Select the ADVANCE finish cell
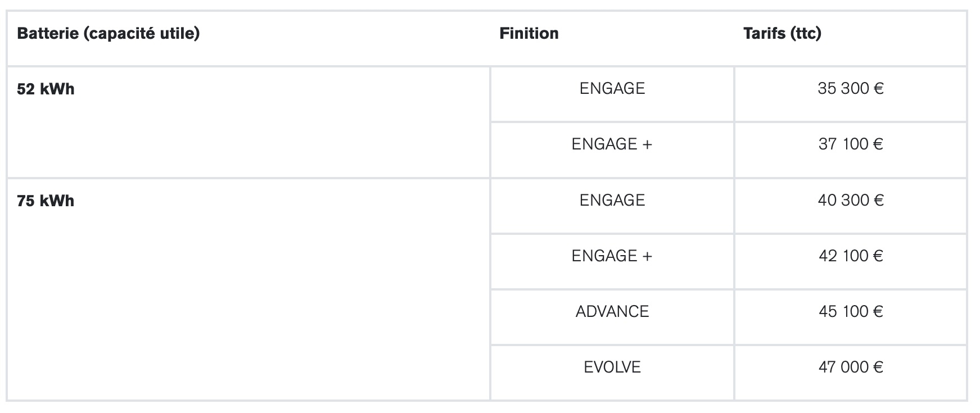 click(612, 312)
